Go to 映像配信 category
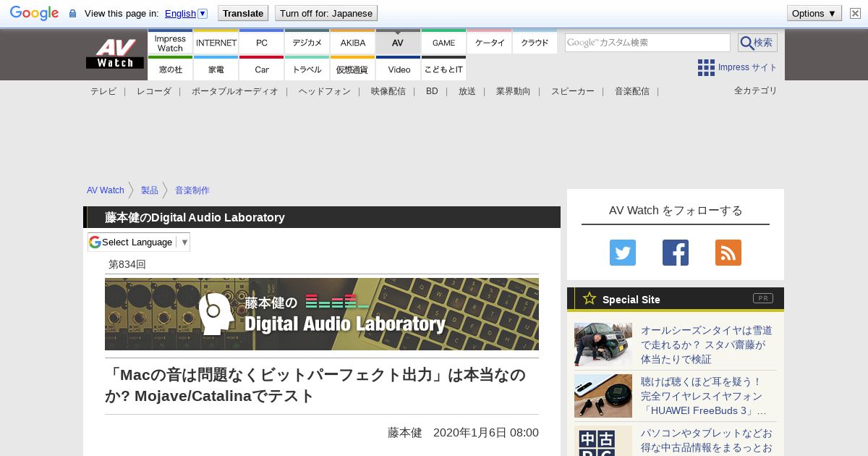This screenshot has width=868, height=456. coord(388,91)
